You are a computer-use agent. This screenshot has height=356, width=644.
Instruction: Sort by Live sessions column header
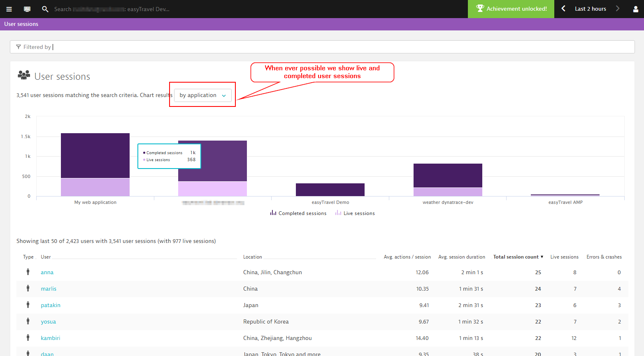pyautogui.click(x=565, y=257)
